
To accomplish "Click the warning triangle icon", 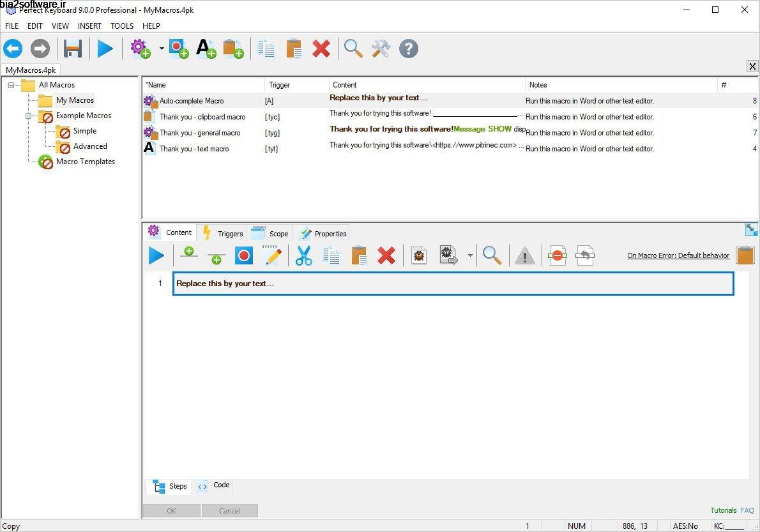I will coord(524,256).
